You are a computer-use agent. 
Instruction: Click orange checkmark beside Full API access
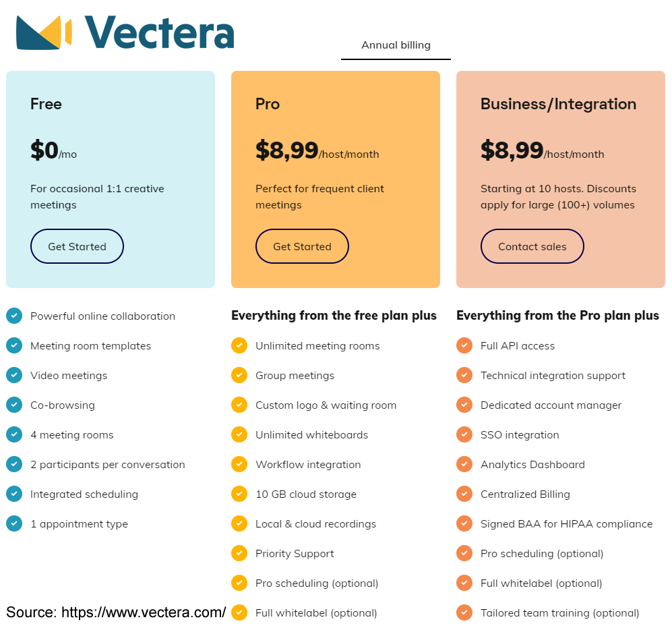tap(464, 345)
